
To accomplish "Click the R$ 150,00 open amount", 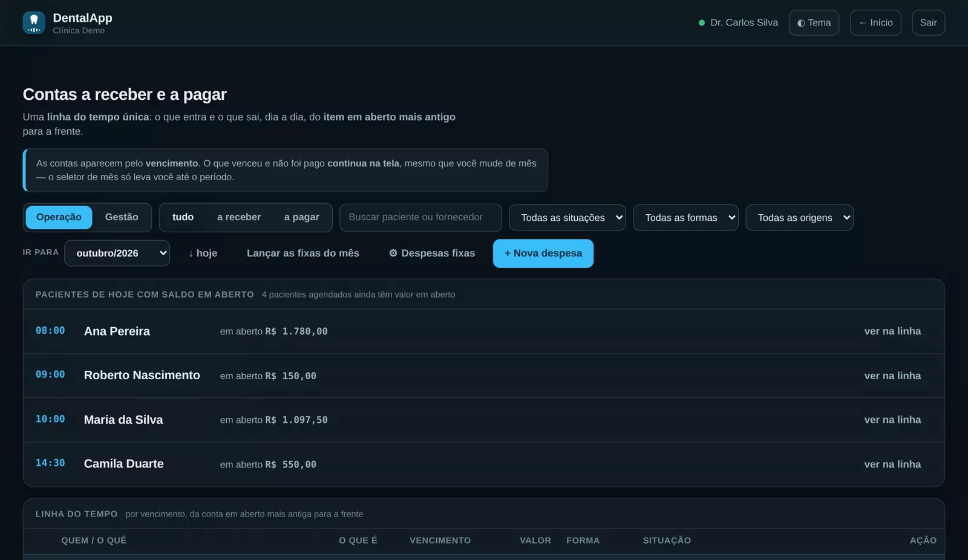I will 290,376.
